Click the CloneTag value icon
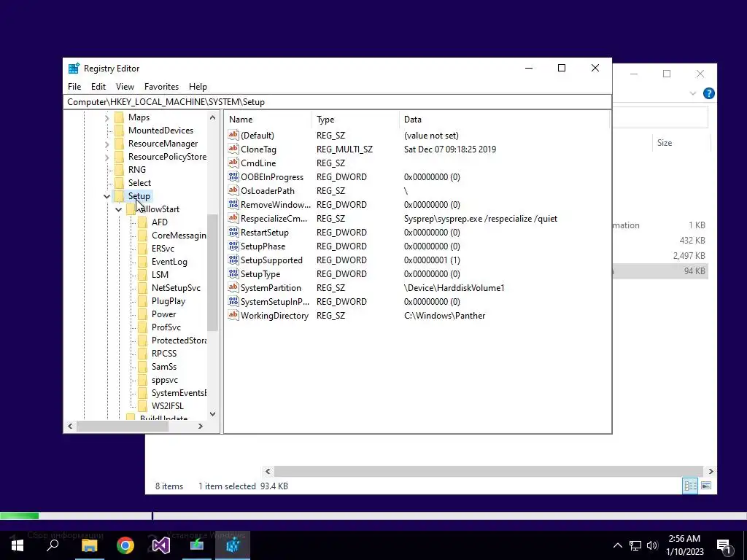 point(233,149)
